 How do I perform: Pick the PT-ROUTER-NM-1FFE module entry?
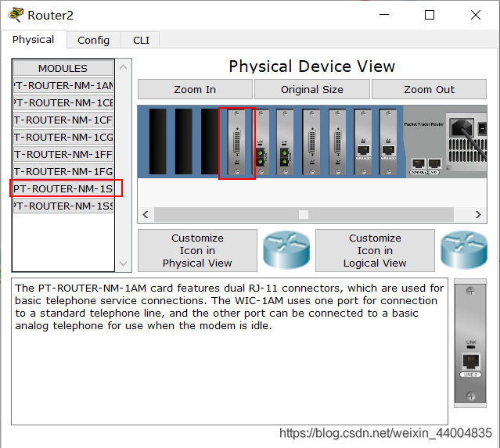[x=63, y=155]
